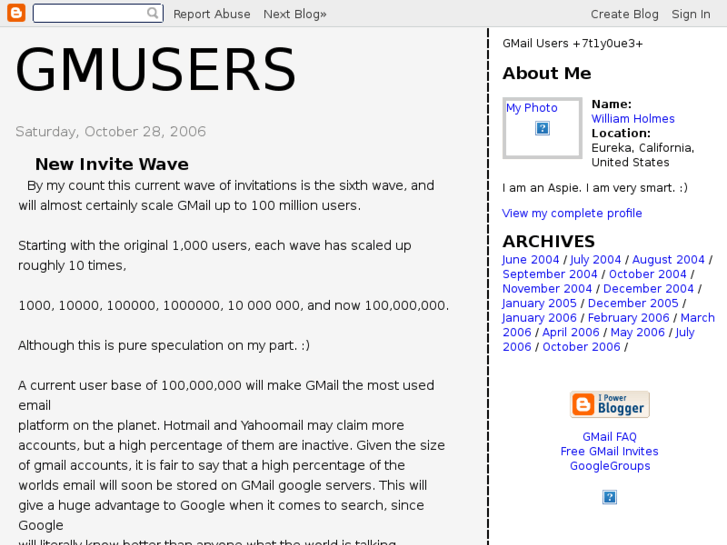Viewport: 727px width, 545px height.
Task: Click the date Saturday, October 28, 2006
Action: 111,132
